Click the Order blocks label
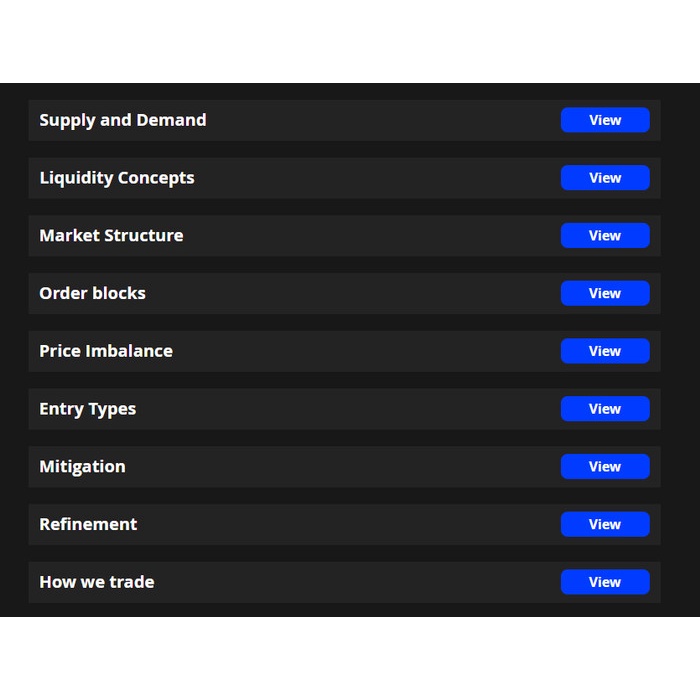The height and width of the screenshot is (700, 700). click(x=92, y=293)
